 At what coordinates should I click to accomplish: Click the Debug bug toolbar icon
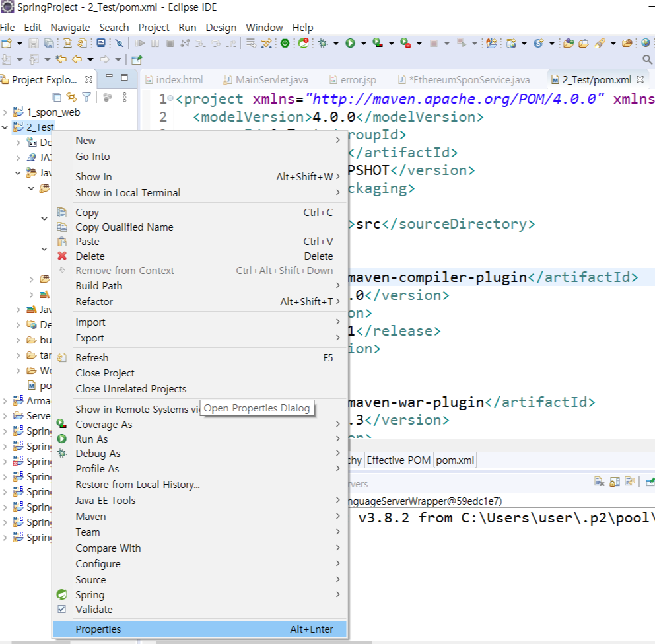coord(323,43)
